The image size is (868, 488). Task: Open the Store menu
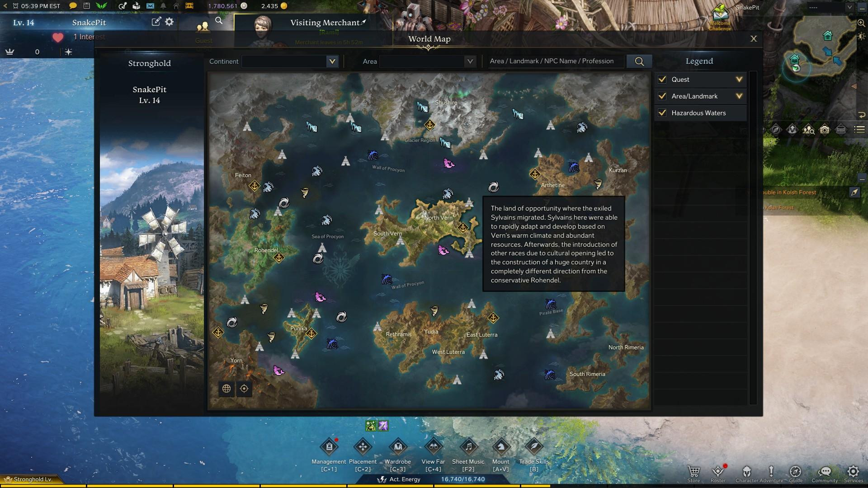point(693,474)
